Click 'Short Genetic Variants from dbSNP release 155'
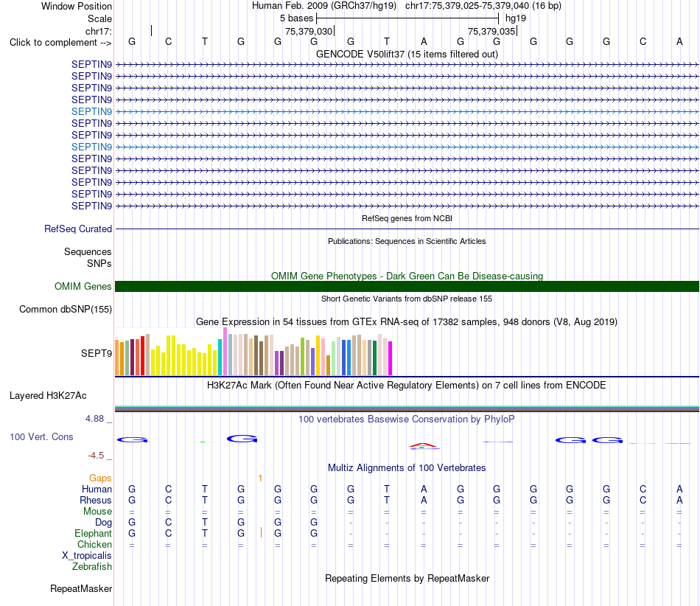The image size is (700, 606). pos(407,299)
